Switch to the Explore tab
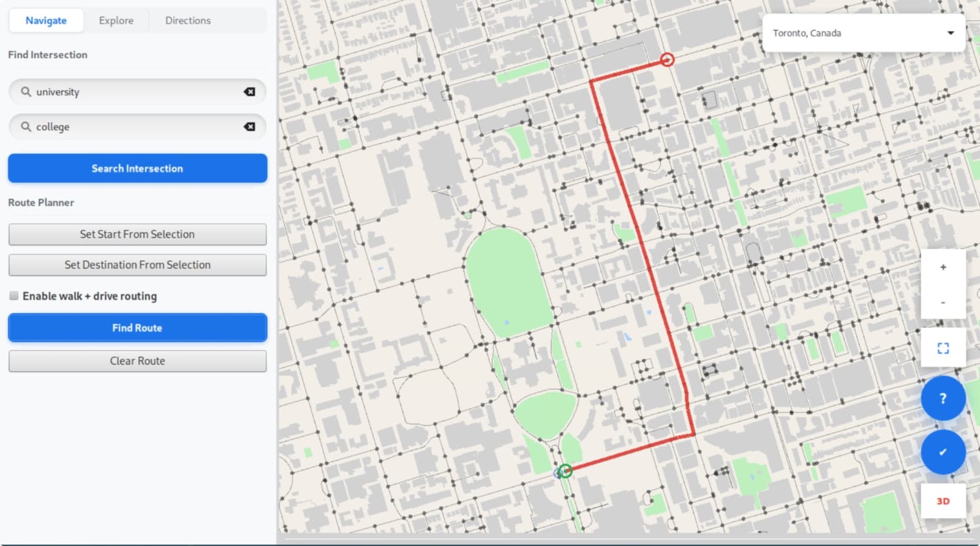This screenshot has height=546, width=980. point(116,20)
